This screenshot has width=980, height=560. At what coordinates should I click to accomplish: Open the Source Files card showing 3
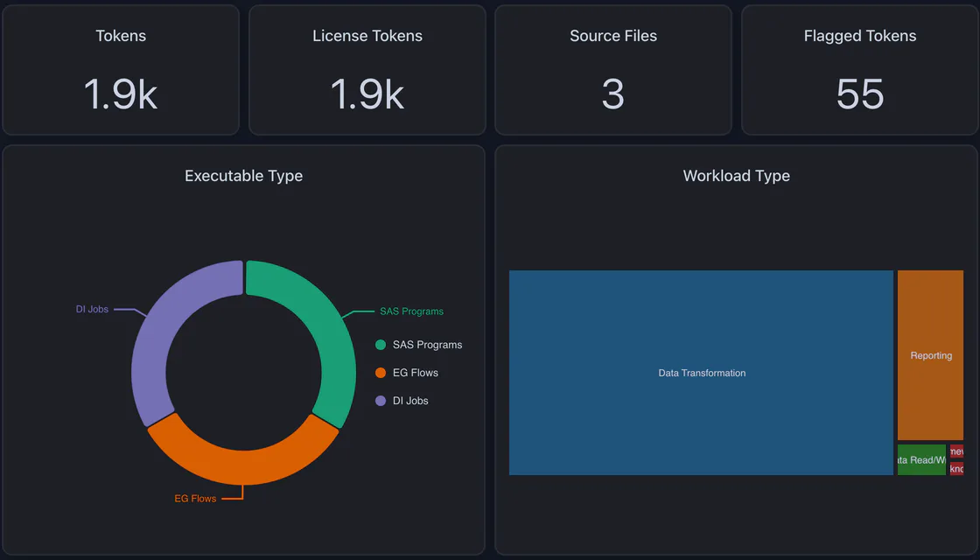click(x=613, y=70)
